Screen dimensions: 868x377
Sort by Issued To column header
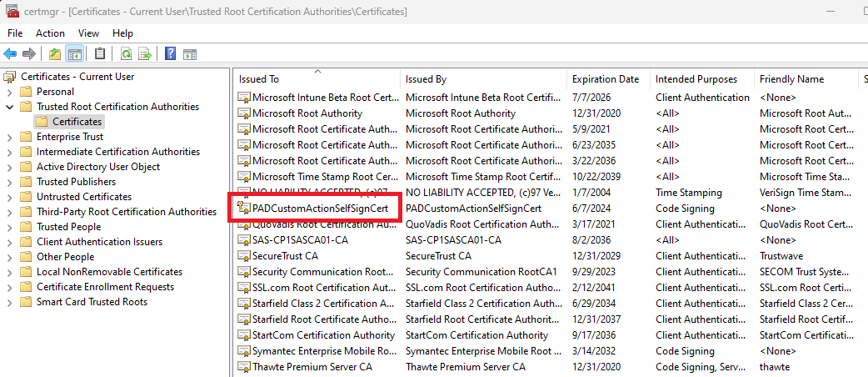pyautogui.click(x=317, y=79)
